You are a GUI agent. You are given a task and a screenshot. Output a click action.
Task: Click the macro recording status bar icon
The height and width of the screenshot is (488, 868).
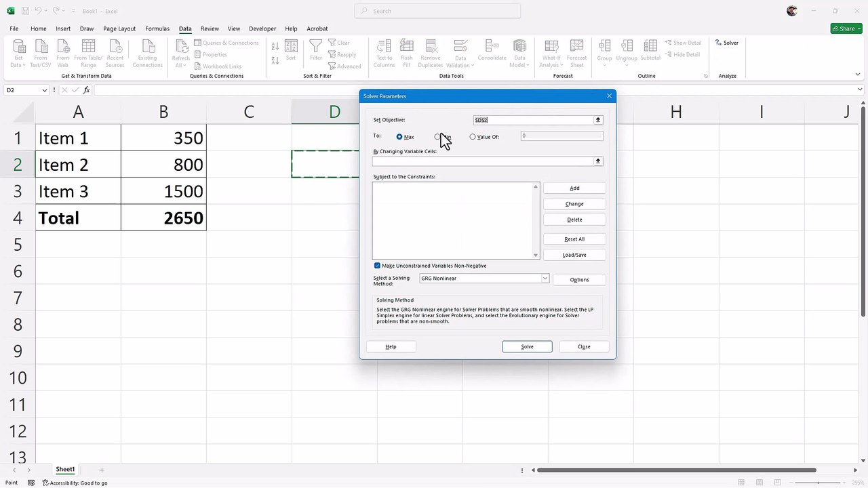pos(31,483)
